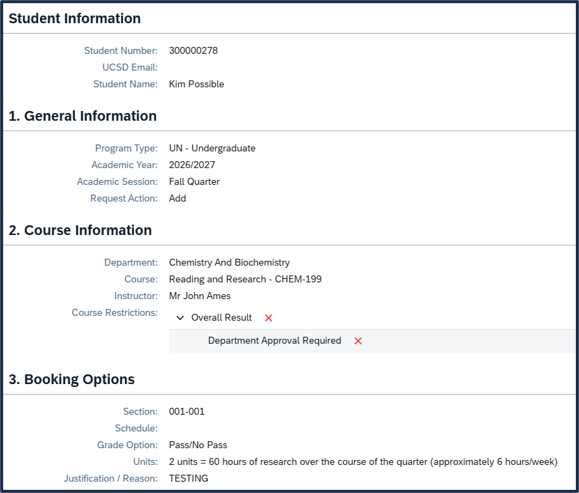Select the Department Approval Required row text
Screen dimensions: 579x493
pyautogui.click(x=274, y=340)
